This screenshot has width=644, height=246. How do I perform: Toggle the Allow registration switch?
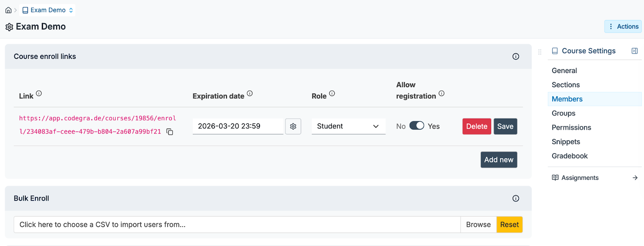tap(417, 126)
